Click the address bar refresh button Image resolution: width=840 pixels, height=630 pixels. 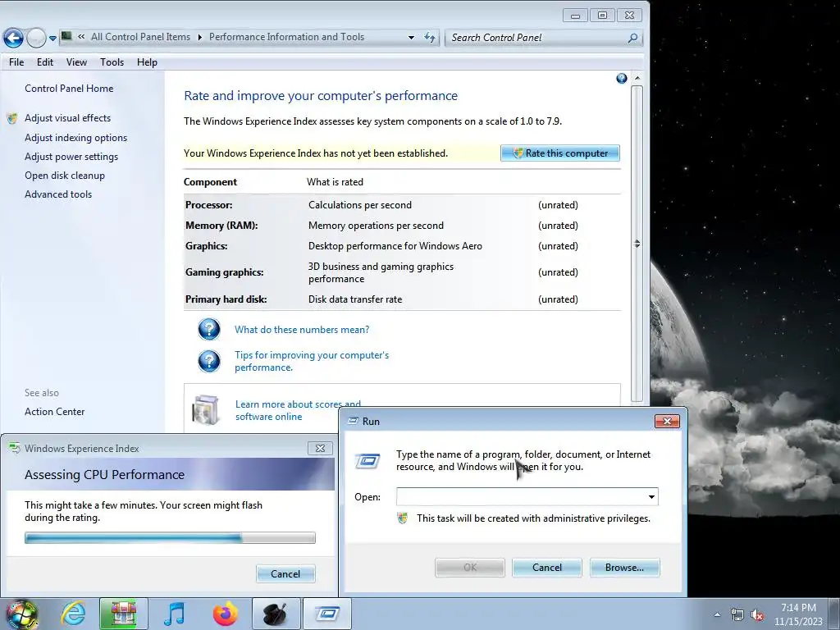click(430, 37)
